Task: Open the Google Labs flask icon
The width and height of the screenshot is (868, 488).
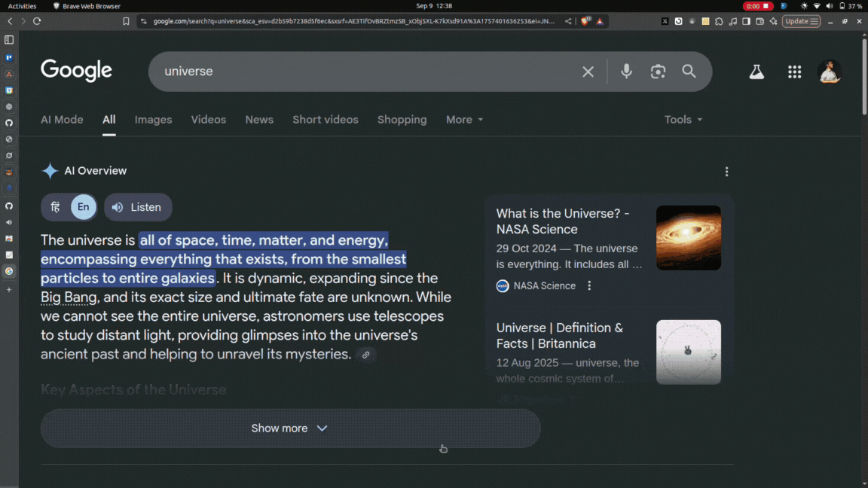Action: tap(756, 71)
